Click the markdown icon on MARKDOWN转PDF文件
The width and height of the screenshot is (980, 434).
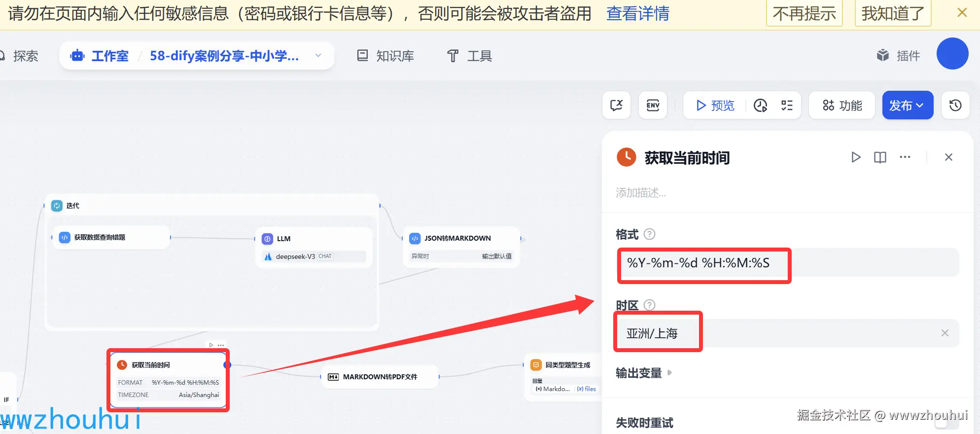pyautogui.click(x=333, y=377)
